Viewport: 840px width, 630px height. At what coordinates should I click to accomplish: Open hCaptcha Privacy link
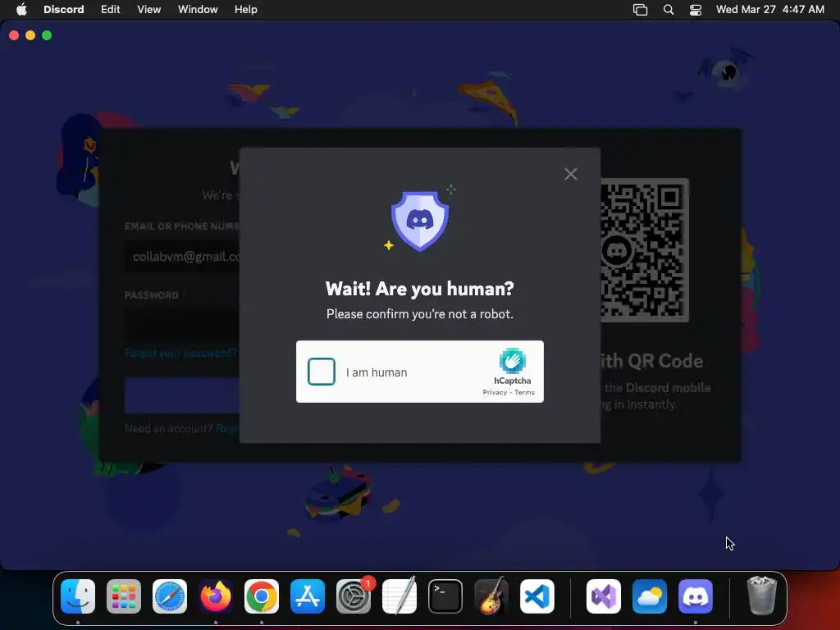point(495,392)
